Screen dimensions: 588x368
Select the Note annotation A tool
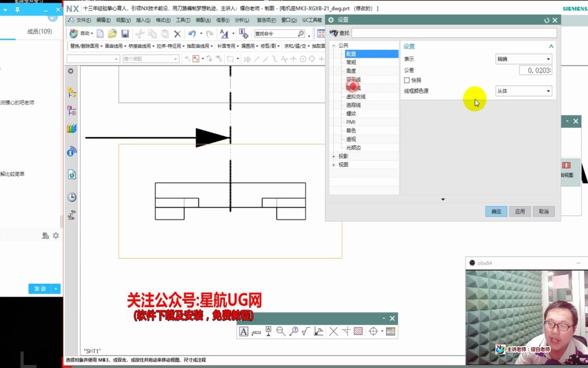(x=244, y=331)
